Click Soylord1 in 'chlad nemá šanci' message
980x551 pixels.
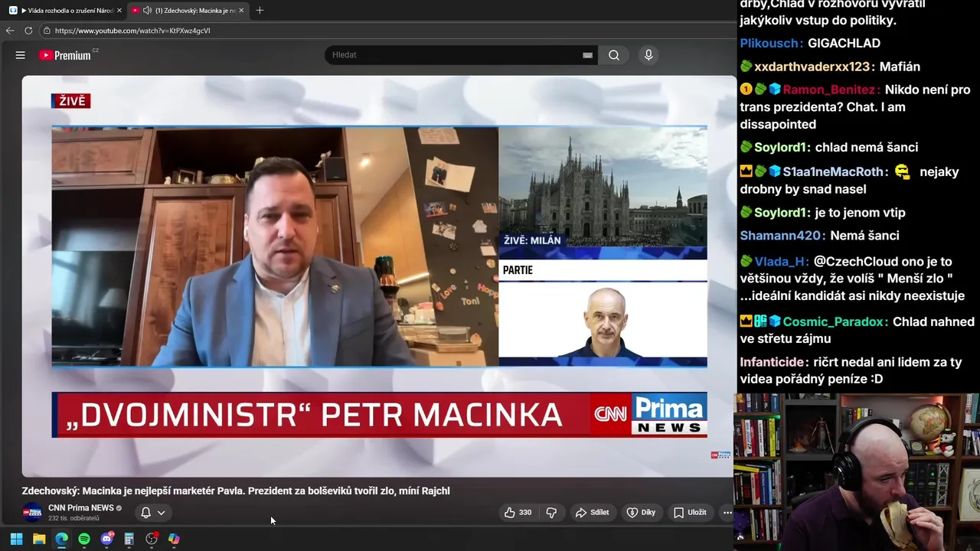click(x=782, y=148)
